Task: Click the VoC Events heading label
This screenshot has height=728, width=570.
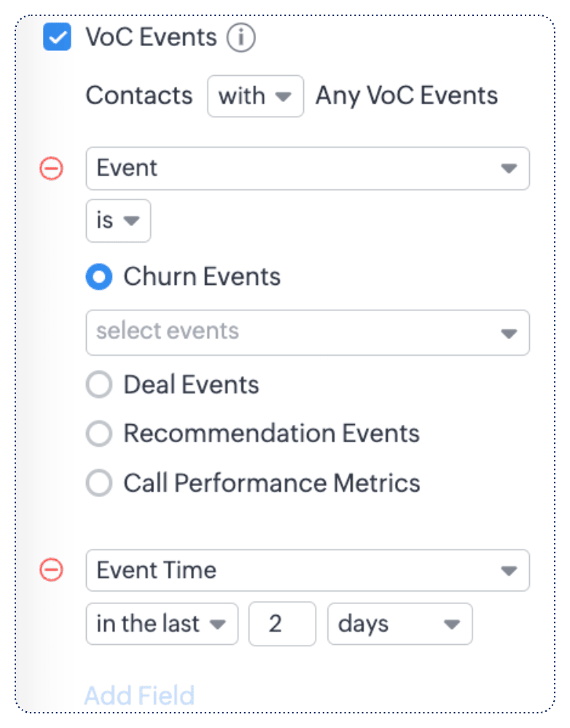Action: (x=151, y=38)
